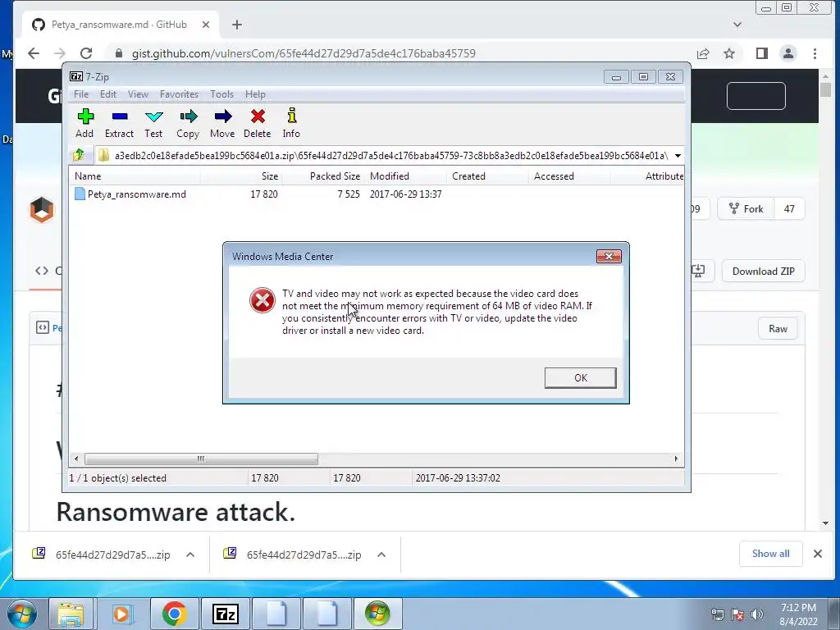840x630 pixels.
Task: Open options chevron for second downloaded zip
Action: click(x=381, y=555)
